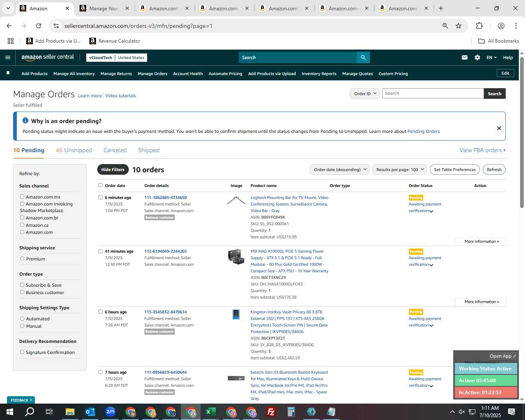
Task: Open the settings gear in Seller Central
Action: point(477,57)
